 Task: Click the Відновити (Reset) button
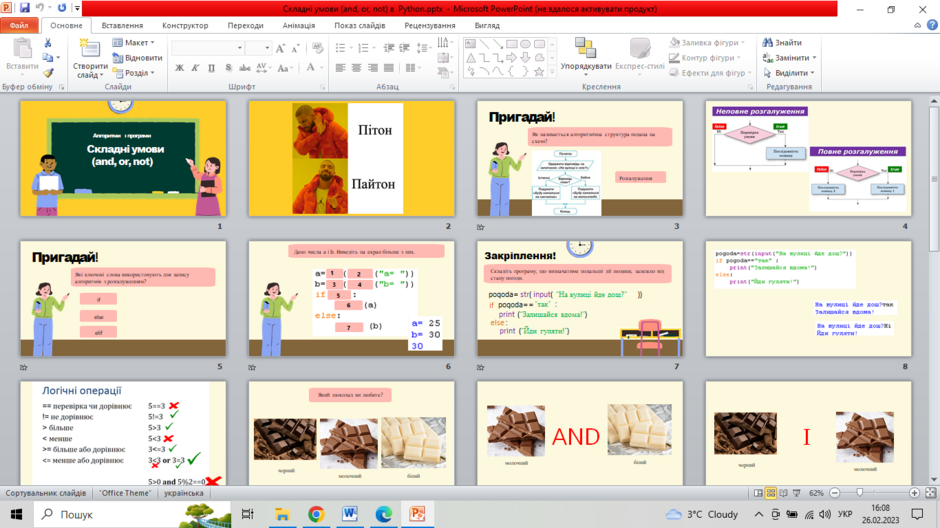tap(137, 58)
